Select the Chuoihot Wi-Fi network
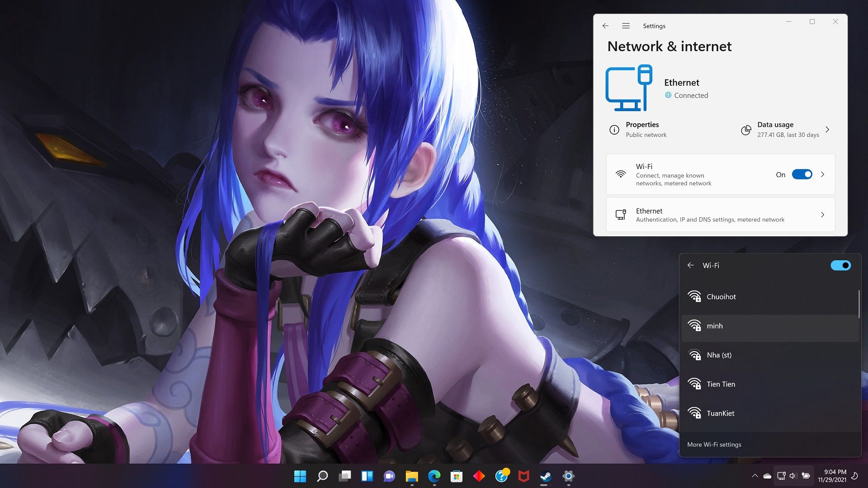 [770, 297]
